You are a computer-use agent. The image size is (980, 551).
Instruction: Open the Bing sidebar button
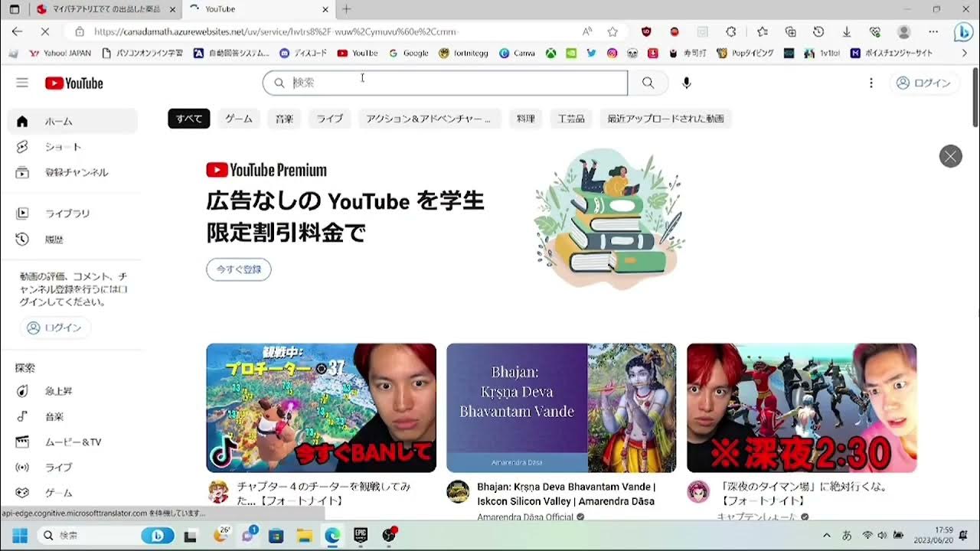(x=963, y=32)
